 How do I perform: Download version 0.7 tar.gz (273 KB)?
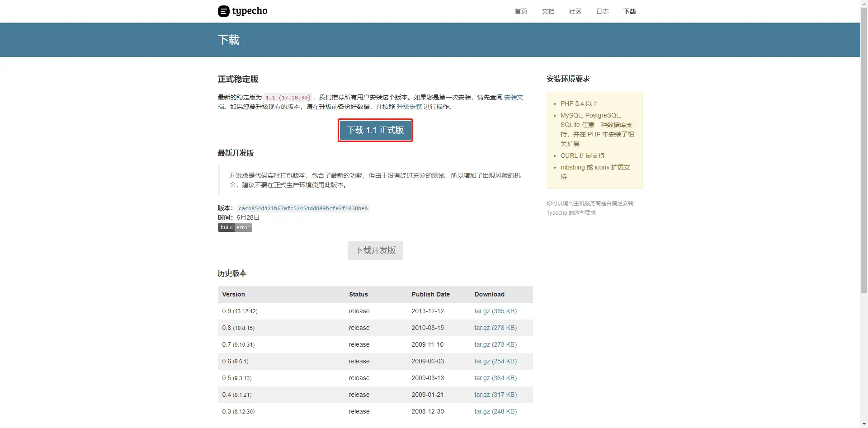coord(495,344)
